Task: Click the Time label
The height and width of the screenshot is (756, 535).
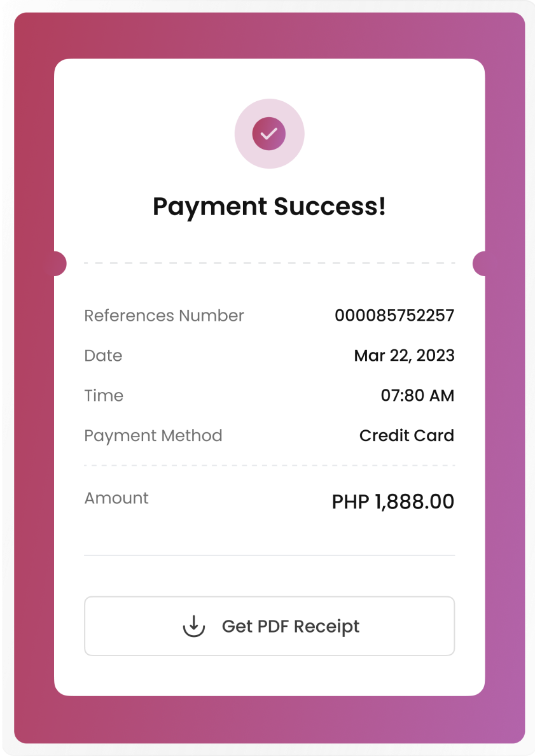Action: coord(104,395)
